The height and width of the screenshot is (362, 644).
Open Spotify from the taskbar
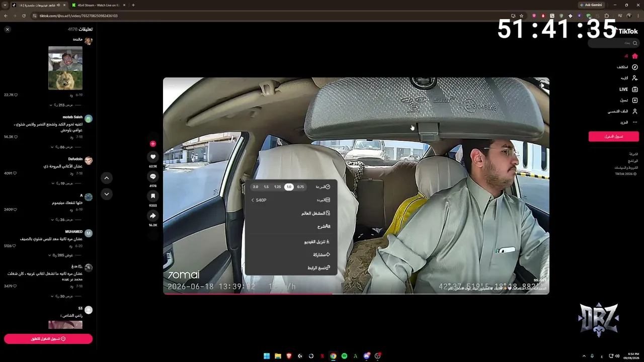[344, 356]
